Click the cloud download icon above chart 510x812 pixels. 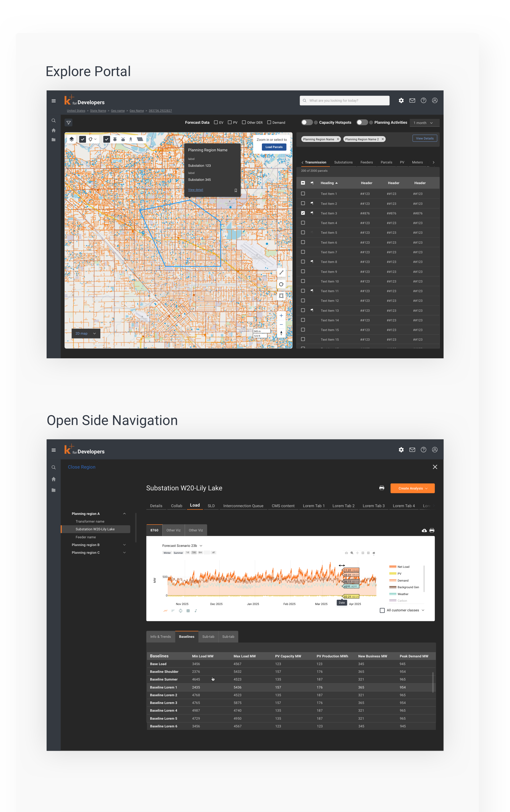click(424, 530)
